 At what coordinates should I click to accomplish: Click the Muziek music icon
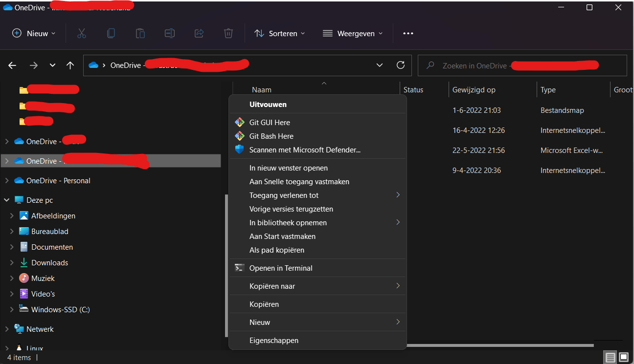pos(23,278)
